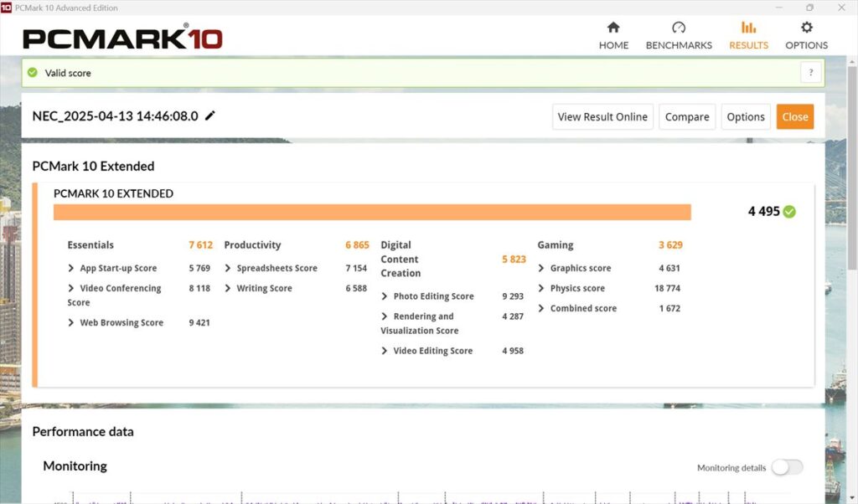Click the Compare button
858x504 pixels.
click(x=687, y=116)
